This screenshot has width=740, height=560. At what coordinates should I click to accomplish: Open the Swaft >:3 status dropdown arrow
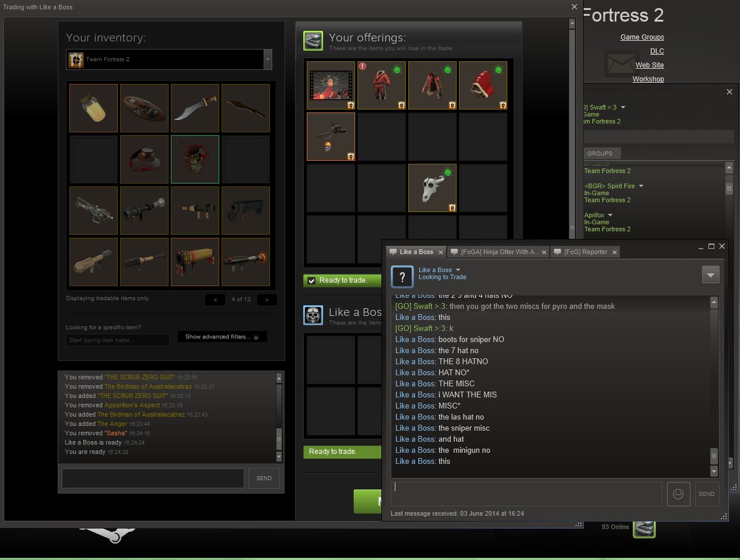click(x=623, y=107)
